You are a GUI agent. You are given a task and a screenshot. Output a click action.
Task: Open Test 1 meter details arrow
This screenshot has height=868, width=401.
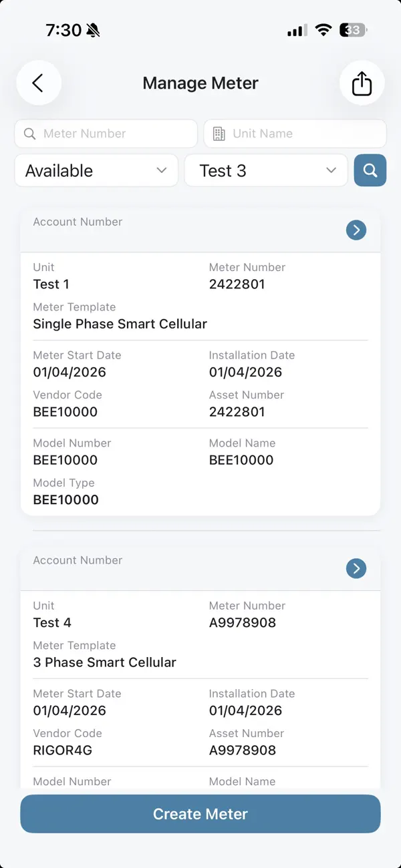[x=356, y=230]
